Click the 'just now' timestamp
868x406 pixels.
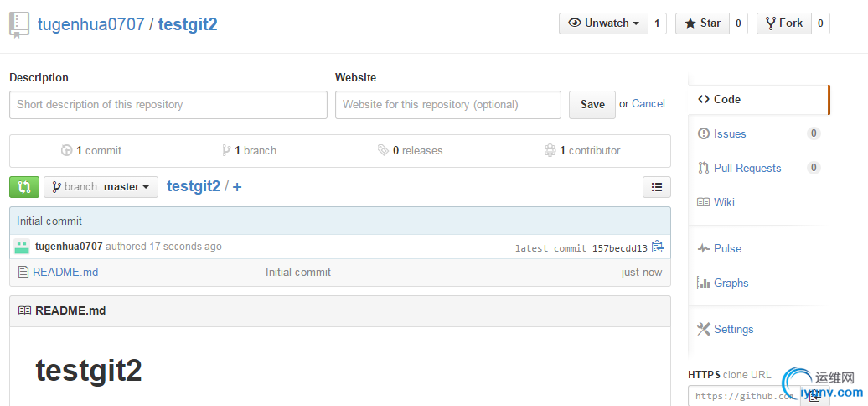tap(641, 272)
